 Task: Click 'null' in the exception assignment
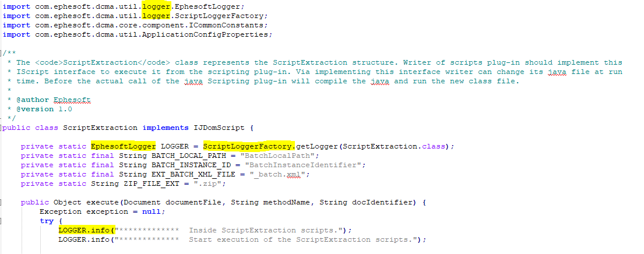[x=152, y=211]
